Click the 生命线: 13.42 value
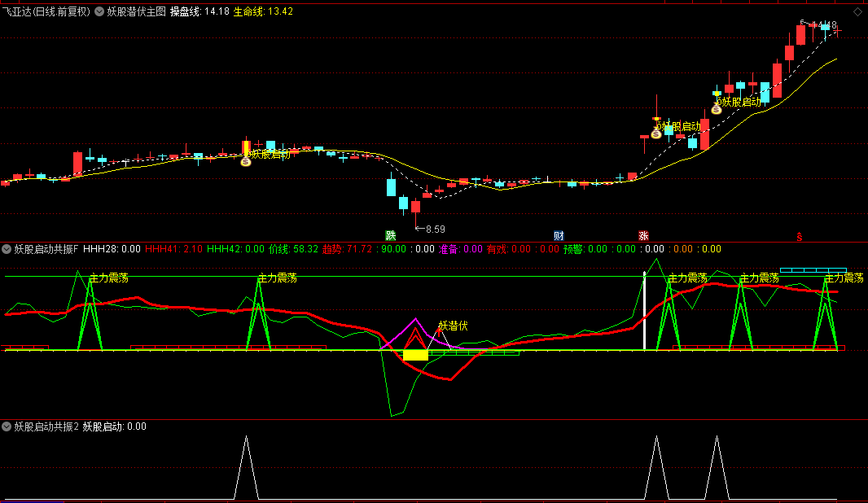The width and height of the screenshot is (868, 503). pos(263,11)
